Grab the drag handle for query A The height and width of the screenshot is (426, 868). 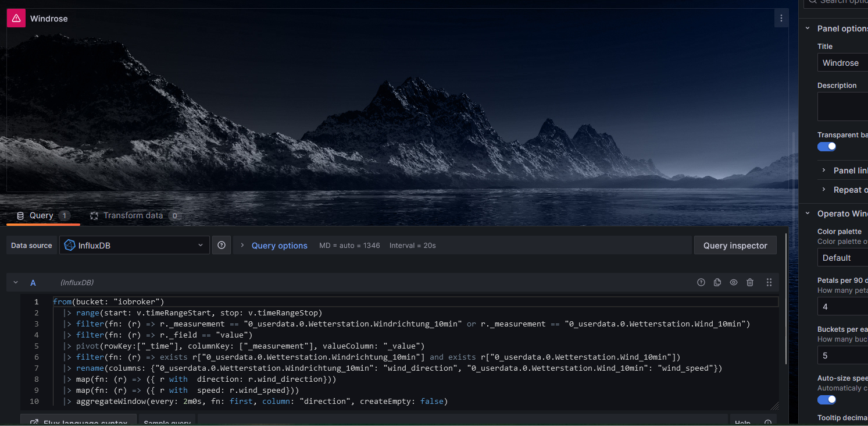pyautogui.click(x=769, y=282)
